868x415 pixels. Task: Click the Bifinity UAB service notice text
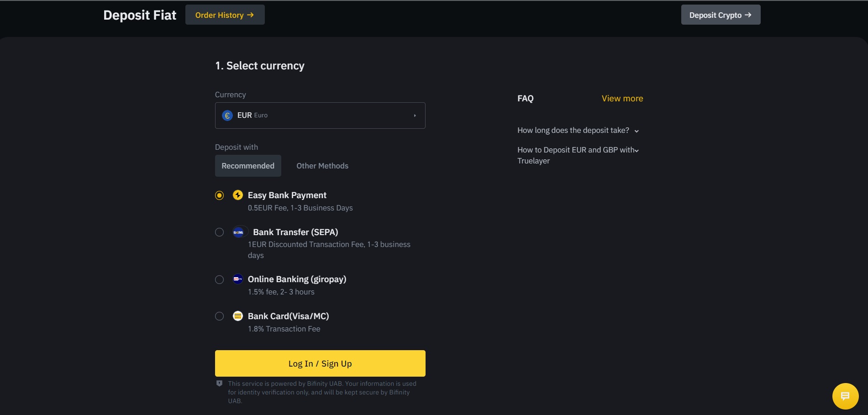tap(322, 392)
